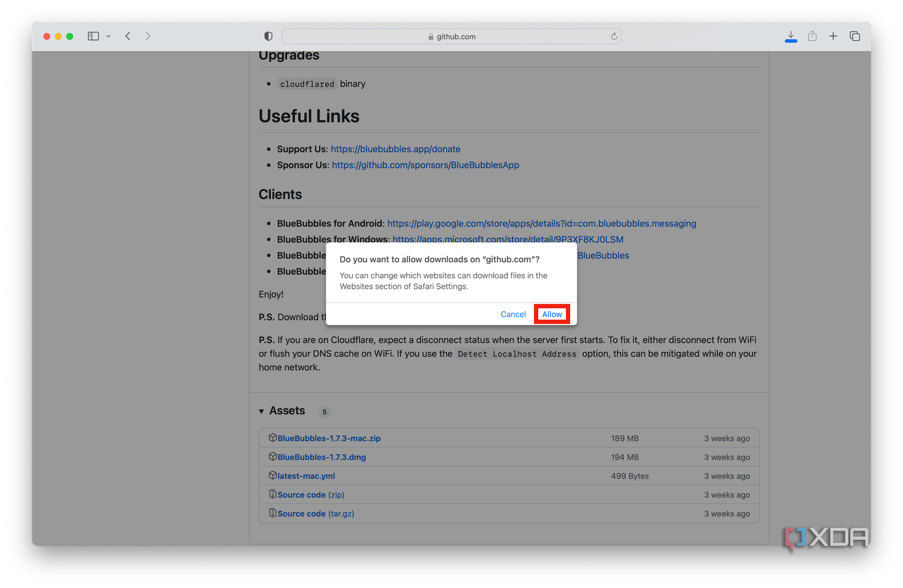Click the lock icon in the address bar
Screen dimensions: 903x588
pos(431,37)
